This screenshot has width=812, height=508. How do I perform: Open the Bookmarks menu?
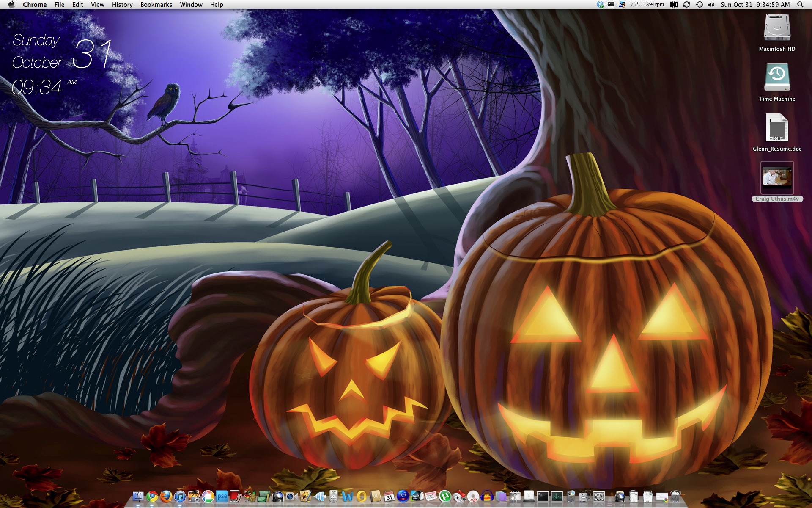pos(156,5)
